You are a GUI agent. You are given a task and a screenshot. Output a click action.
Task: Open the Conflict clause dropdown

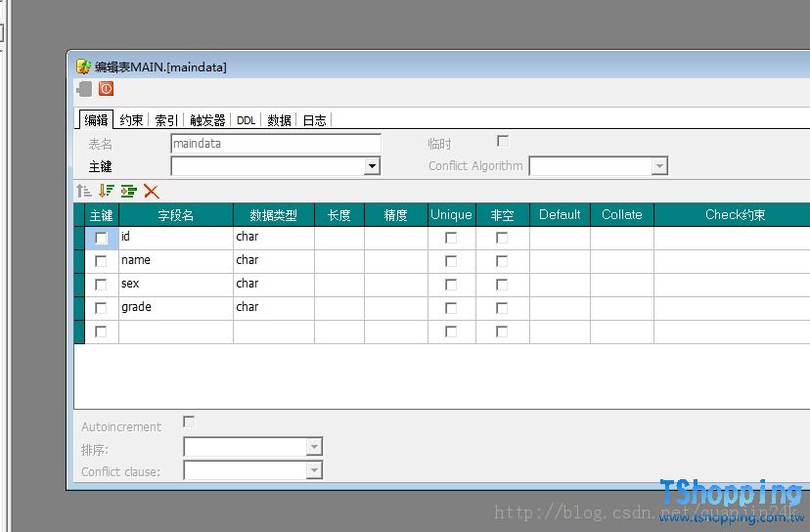point(314,470)
